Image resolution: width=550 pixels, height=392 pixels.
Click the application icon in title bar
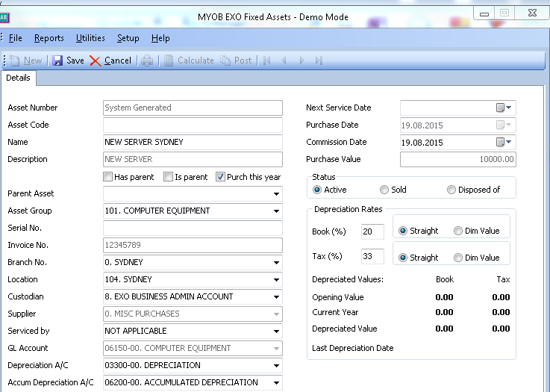[x=4, y=17]
